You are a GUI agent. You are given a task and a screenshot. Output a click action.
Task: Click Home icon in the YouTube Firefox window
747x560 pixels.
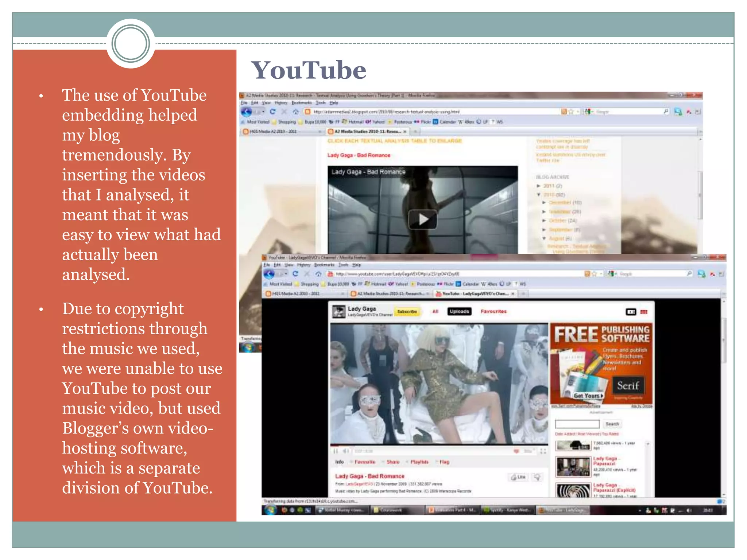point(318,273)
